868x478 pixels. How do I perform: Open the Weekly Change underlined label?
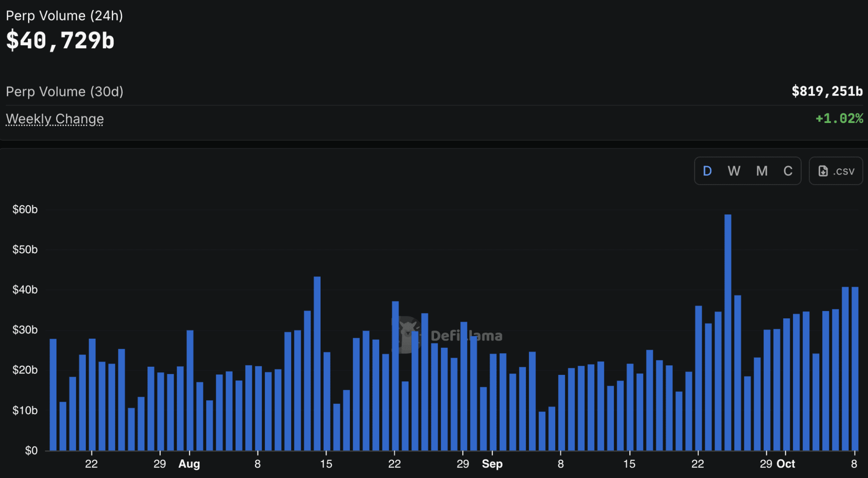click(x=55, y=119)
